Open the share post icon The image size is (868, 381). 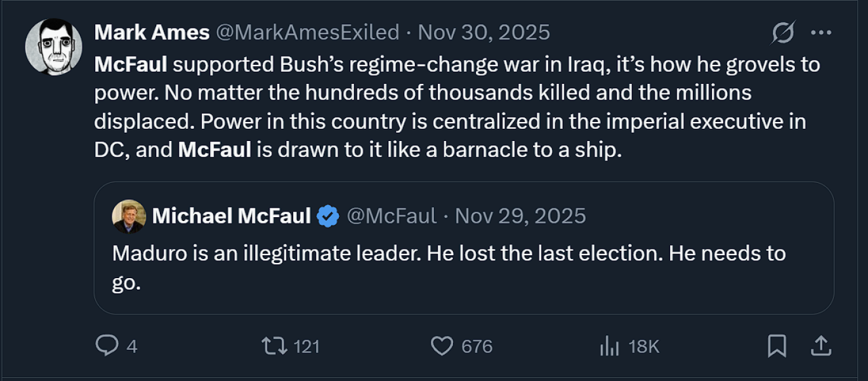tap(821, 346)
